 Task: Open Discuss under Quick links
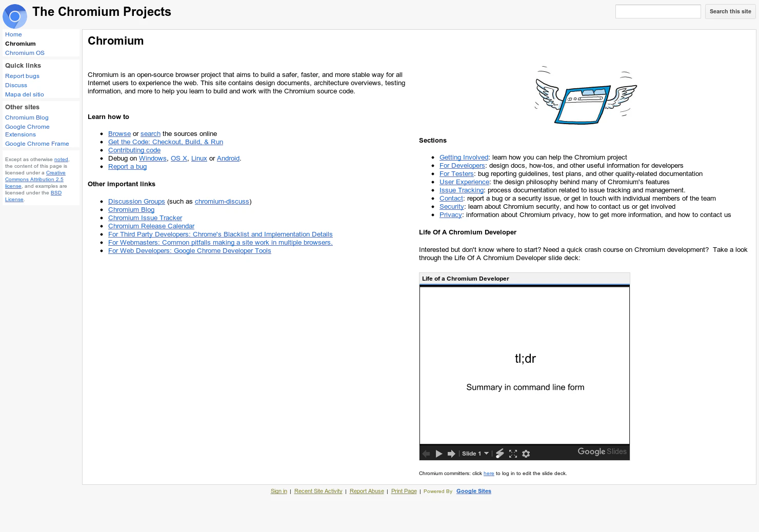(x=16, y=85)
